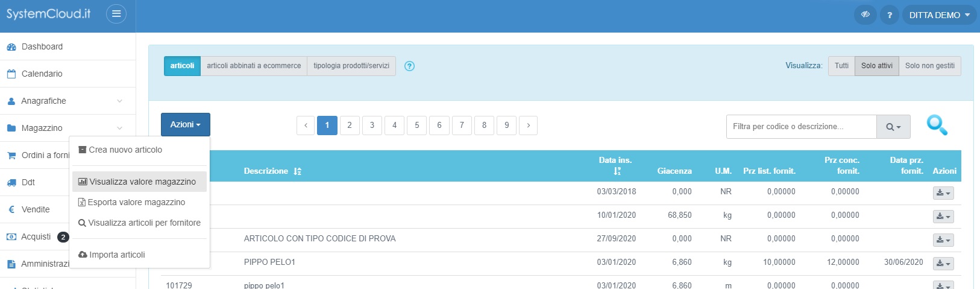Click the large blue magnifying glass icon
Screen dimensions: 980x289
click(x=937, y=125)
